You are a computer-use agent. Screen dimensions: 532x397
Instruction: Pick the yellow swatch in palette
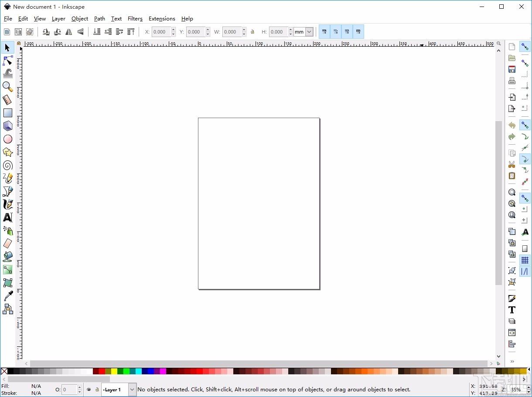[x=114, y=371]
